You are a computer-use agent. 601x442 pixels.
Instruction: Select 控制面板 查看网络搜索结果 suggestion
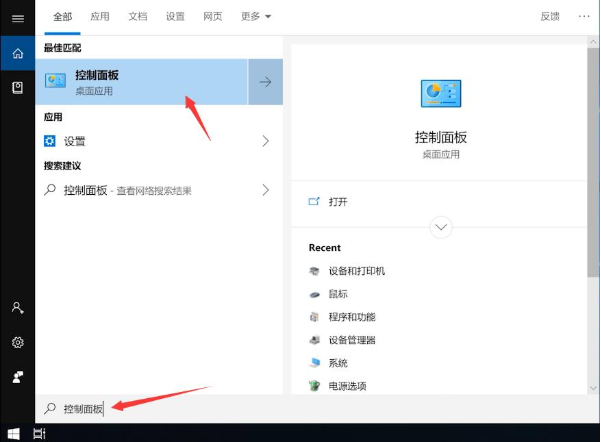click(159, 190)
